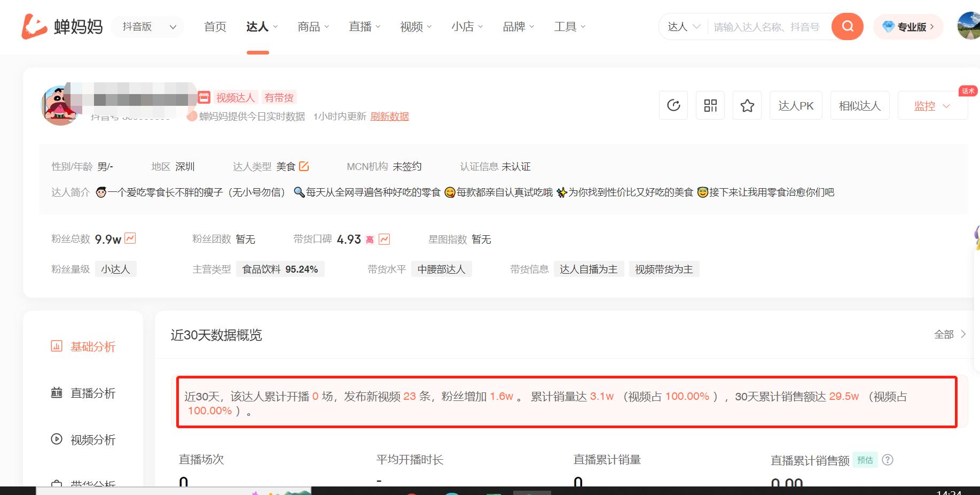Click the refresh data circular arrow icon
Image resolution: width=980 pixels, height=495 pixels.
coord(673,105)
